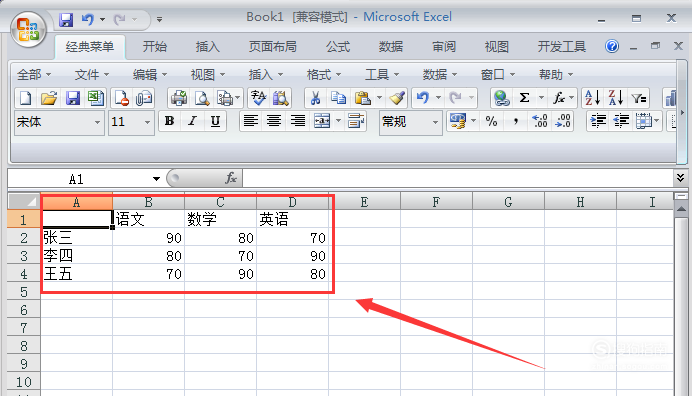Viewport: 692px width, 396px height.
Task: Open print preview magnifier icon
Action: pyautogui.click(x=202, y=98)
